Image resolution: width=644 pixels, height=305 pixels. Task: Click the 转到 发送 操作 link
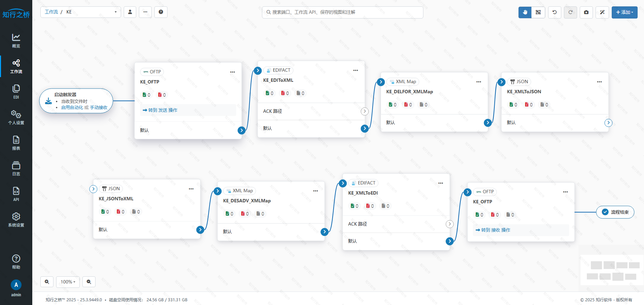point(160,110)
